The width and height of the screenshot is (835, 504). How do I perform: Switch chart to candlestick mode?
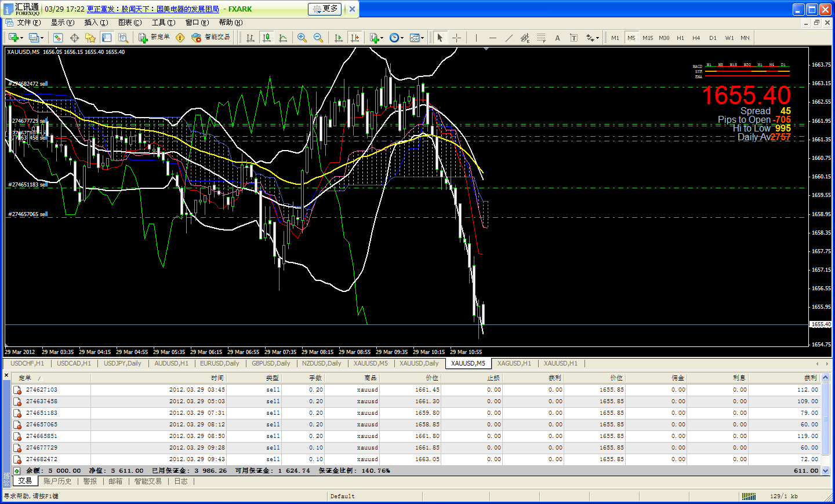click(x=267, y=38)
